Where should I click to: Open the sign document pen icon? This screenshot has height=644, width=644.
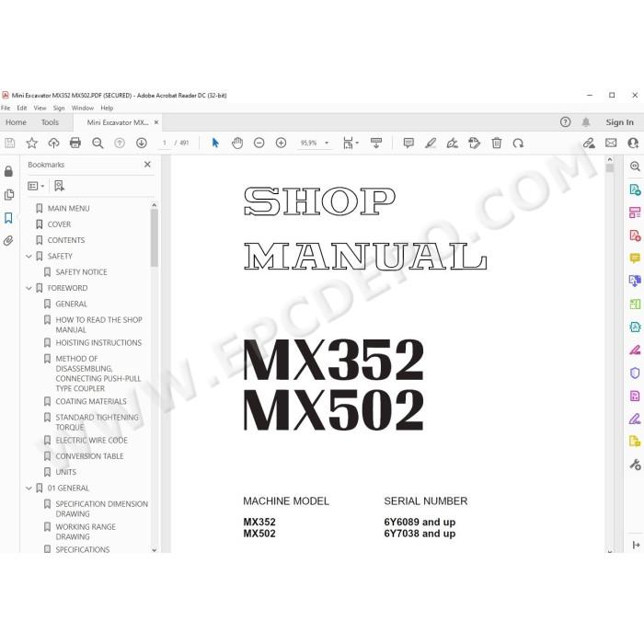[453, 143]
